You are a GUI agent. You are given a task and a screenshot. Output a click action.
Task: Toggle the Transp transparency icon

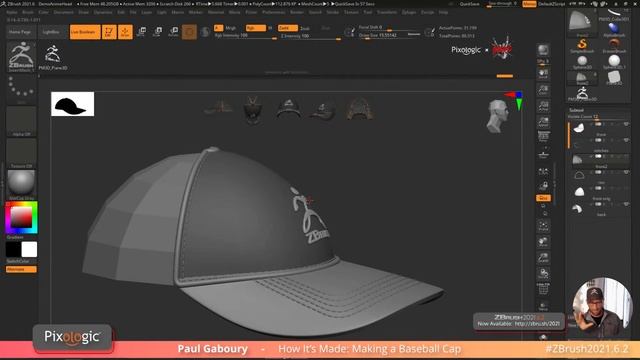click(543, 305)
